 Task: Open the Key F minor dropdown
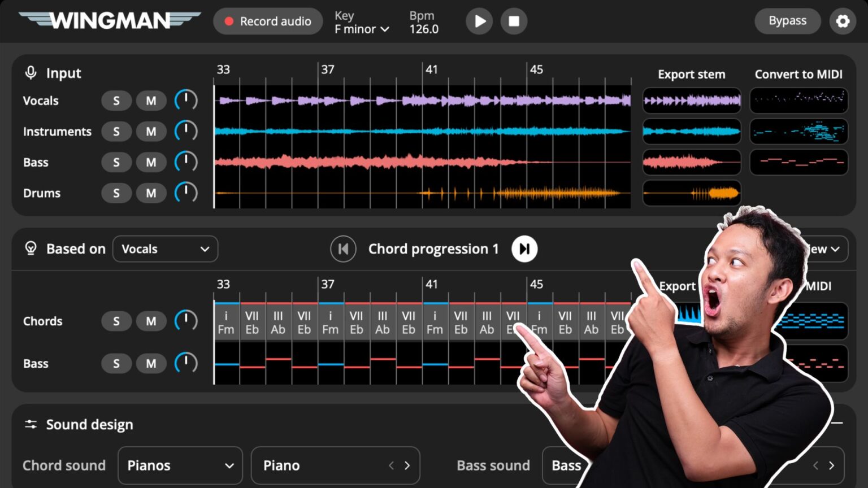(362, 29)
